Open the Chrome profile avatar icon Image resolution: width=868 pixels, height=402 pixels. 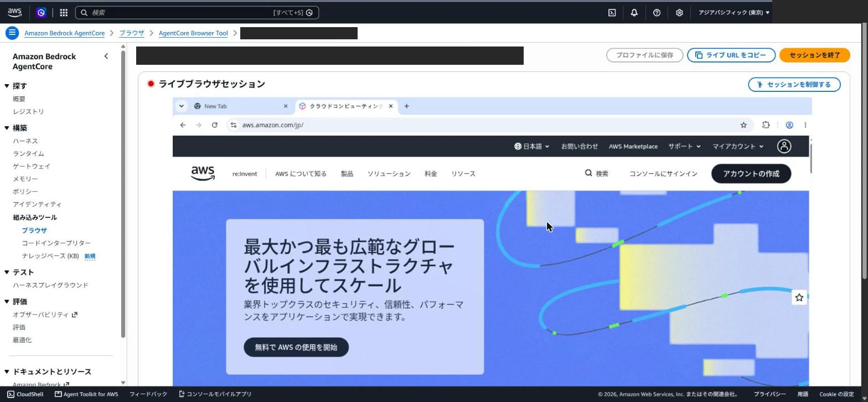point(789,125)
